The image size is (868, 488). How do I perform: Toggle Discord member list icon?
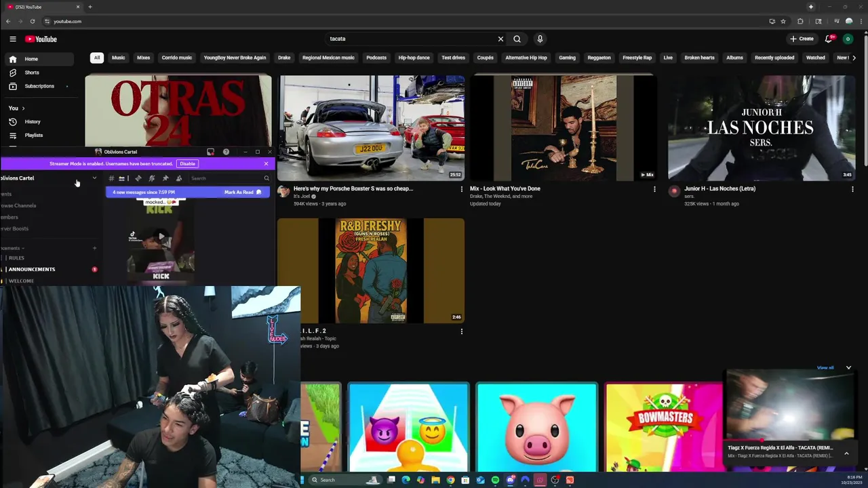(x=179, y=178)
